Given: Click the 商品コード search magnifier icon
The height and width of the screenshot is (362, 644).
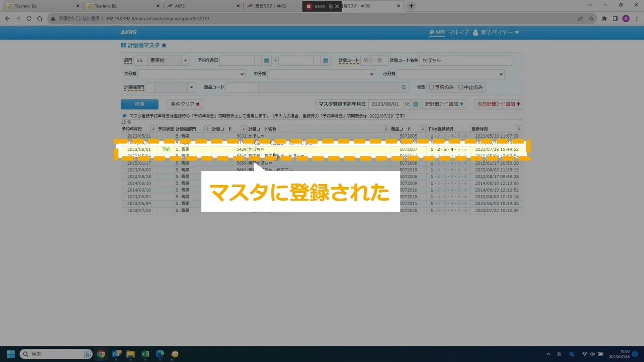Looking at the screenshot, I should point(404,87).
